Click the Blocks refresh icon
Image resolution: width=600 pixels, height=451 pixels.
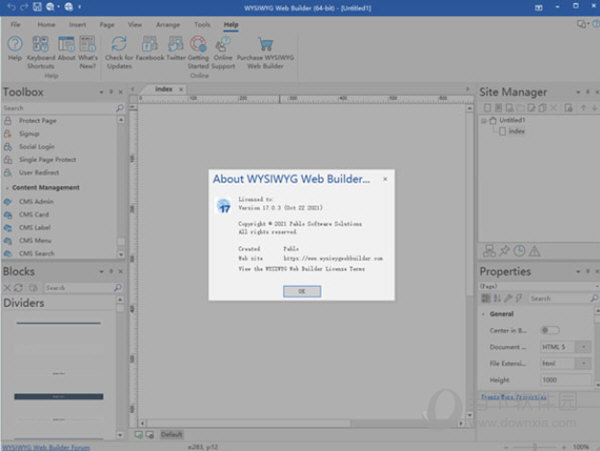(18, 288)
